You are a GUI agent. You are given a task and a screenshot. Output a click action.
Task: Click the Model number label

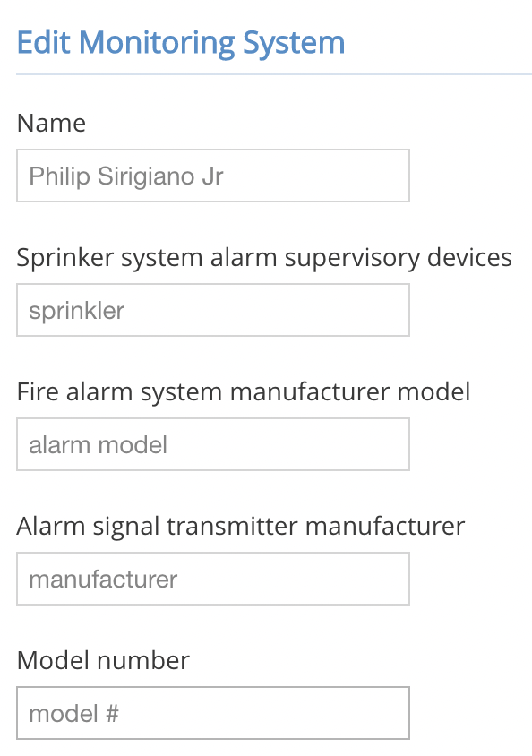pyautogui.click(x=103, y=660)
